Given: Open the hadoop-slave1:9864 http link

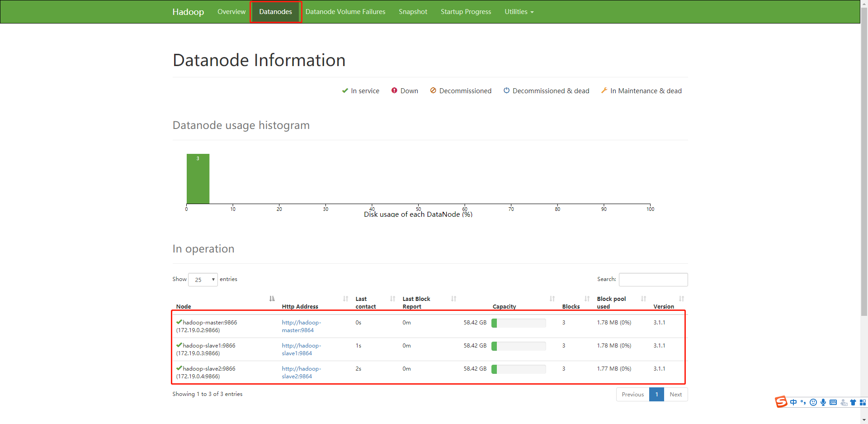Looking at the screenshot, I should click(301, 349).
